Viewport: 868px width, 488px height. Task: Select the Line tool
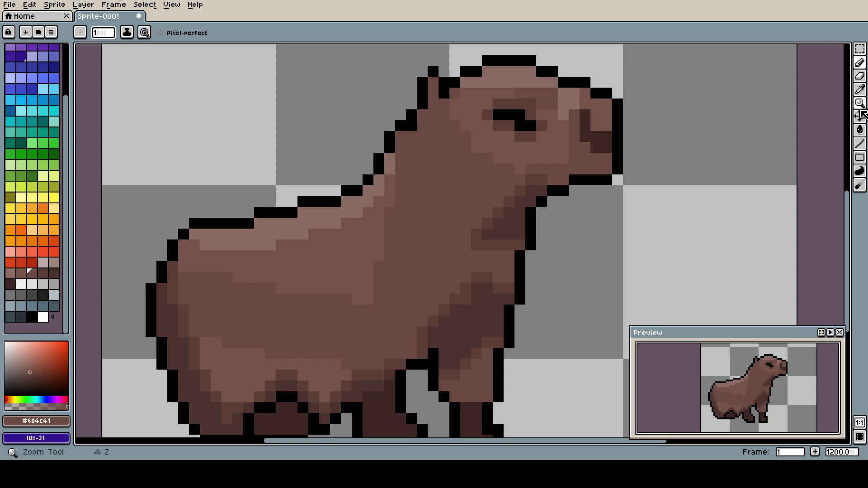coord(860,144)
